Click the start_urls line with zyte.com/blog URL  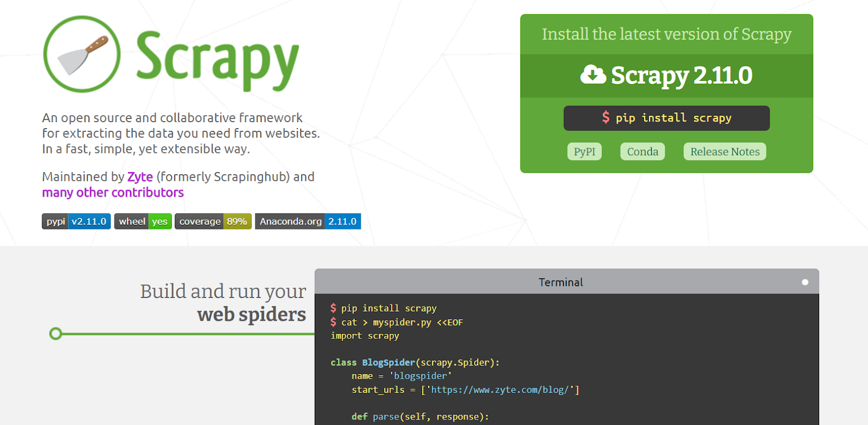coord(465,390)
